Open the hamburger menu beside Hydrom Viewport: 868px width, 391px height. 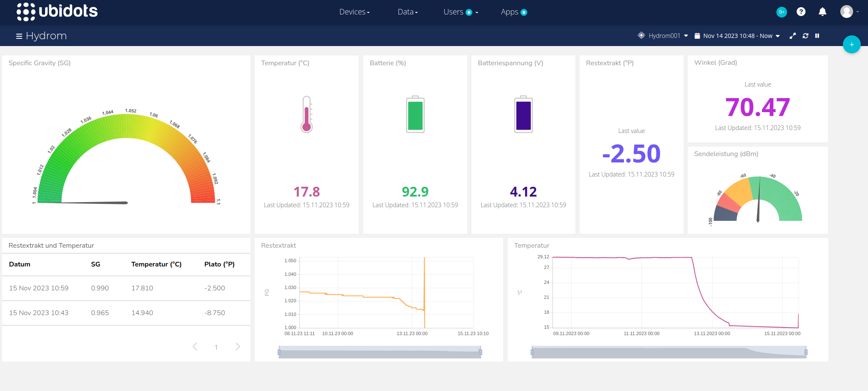pyautogui.click(x=19, y=36)
